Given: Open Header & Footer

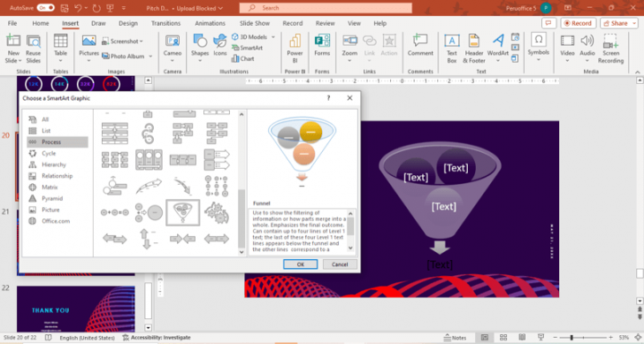Looking at the screenshot, I should (x=474, y=49).
